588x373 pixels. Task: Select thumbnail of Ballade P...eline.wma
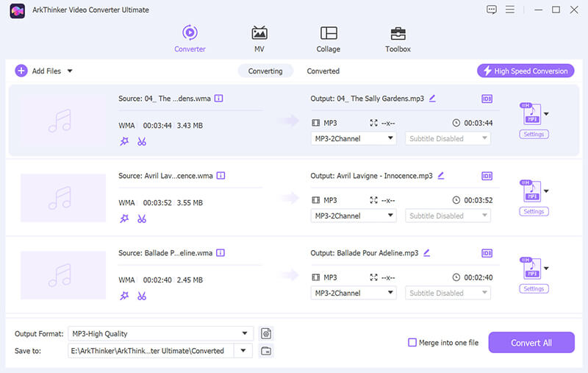coord(63,275)
